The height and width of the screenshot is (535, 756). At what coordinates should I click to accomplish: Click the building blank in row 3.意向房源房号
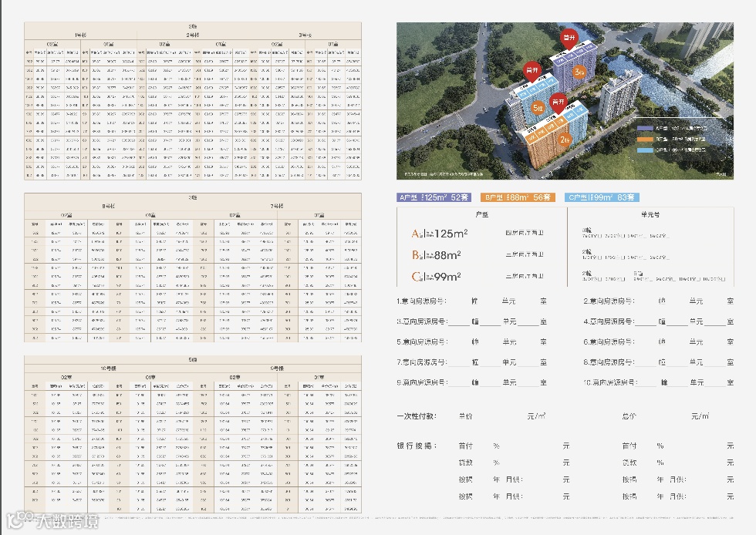[x=458, y=323]
